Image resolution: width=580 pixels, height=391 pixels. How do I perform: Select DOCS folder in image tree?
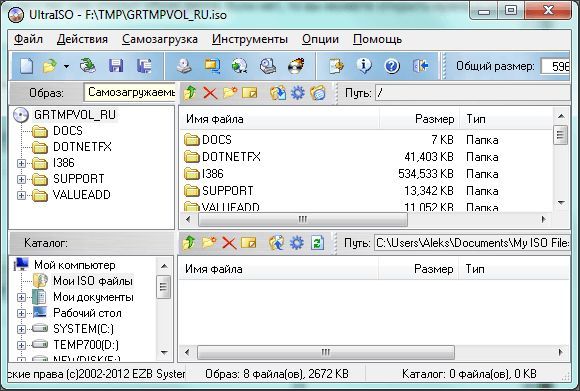[x=68, y=131]
